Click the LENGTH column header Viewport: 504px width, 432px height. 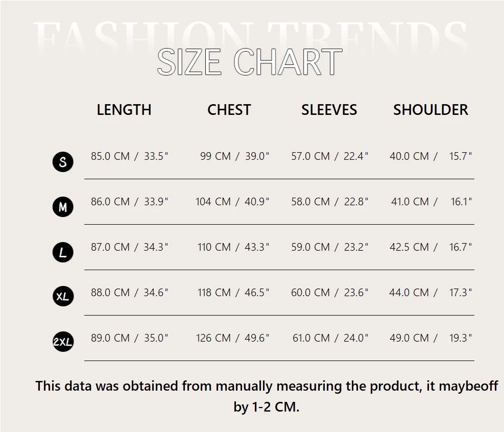(x=124, y=110)
